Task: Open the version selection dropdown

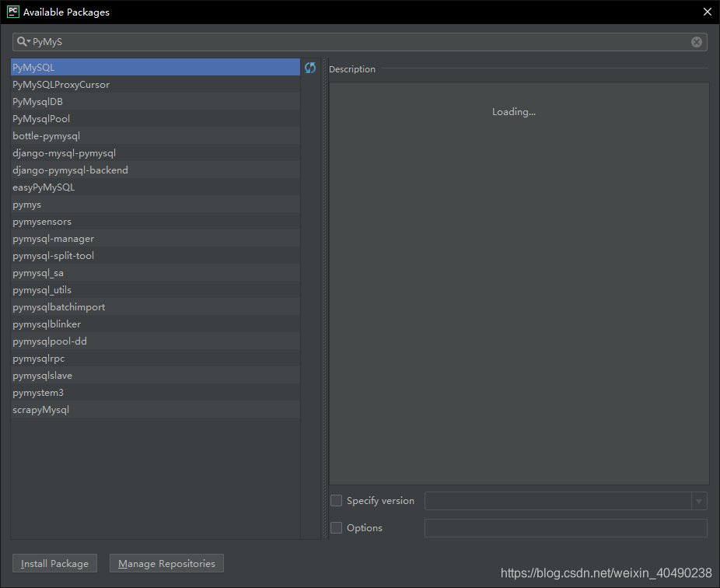Action: click(x=699, y=501)
